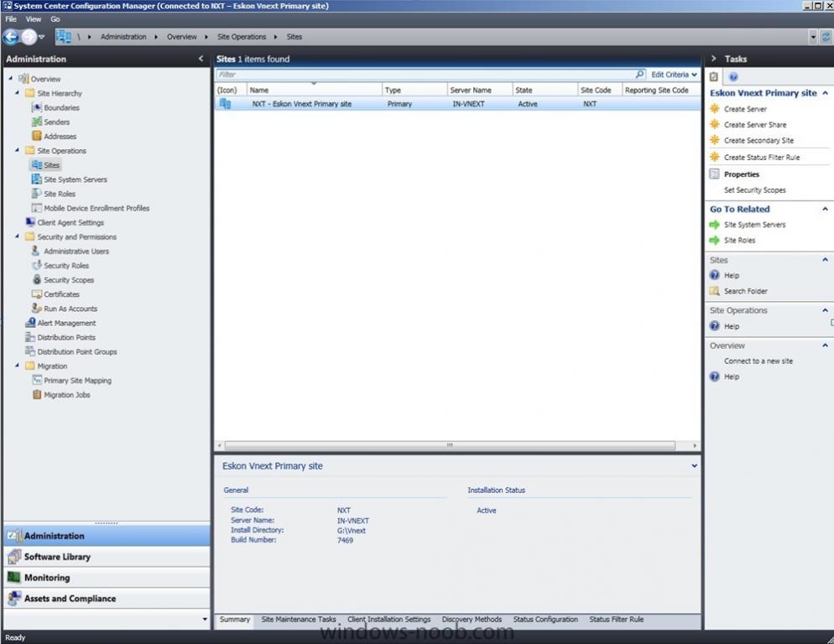Click Create Status Filter Rule task
834x644 pixels.
[762, 158]
